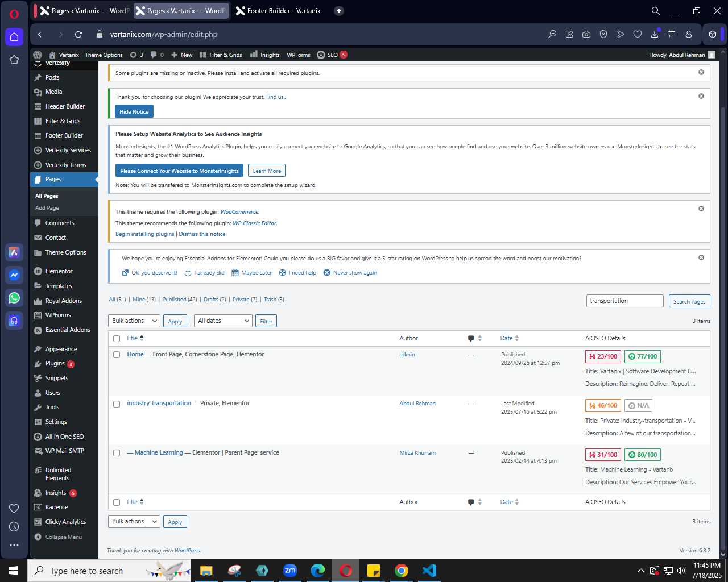This screenshot has height=582, width=728.
Task: Sort pages by Date in header
Action: pos(510,338)
